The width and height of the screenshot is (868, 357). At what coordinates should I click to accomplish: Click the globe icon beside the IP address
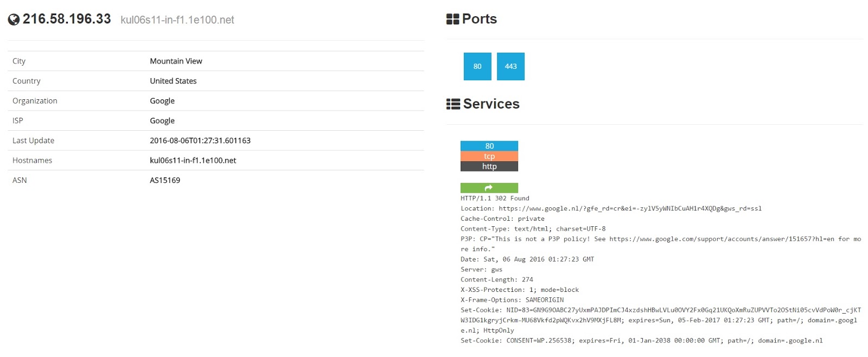click(14, 20)
